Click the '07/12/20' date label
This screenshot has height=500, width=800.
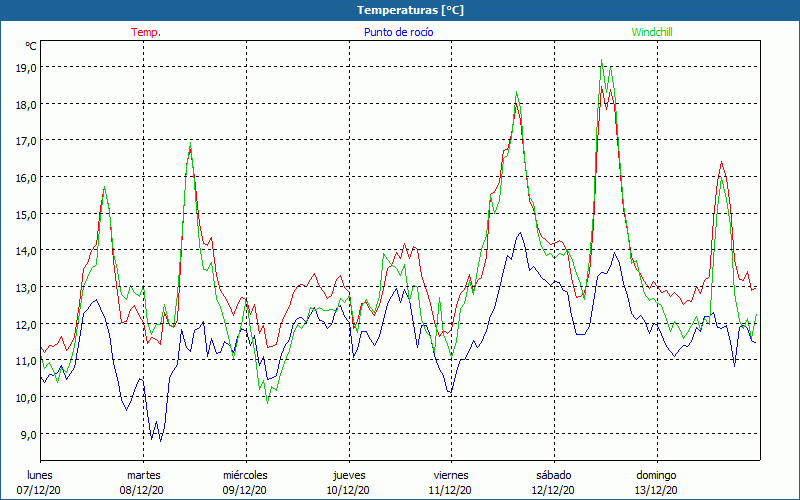coord(39,490)
